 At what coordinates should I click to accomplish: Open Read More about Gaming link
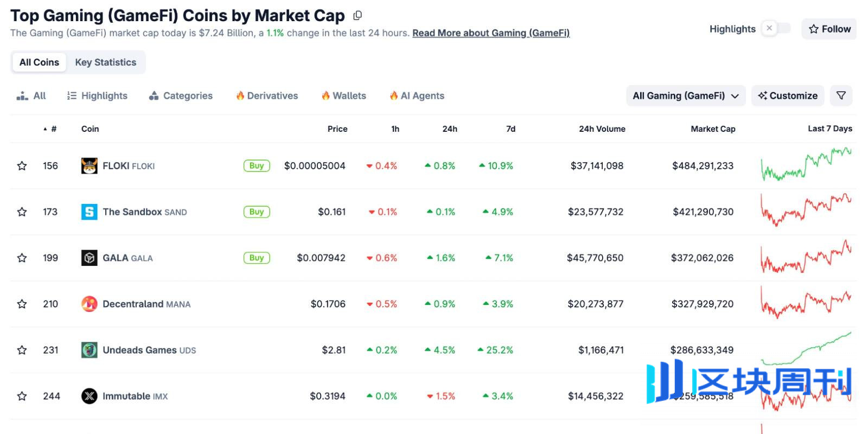(x=490, y=33)
